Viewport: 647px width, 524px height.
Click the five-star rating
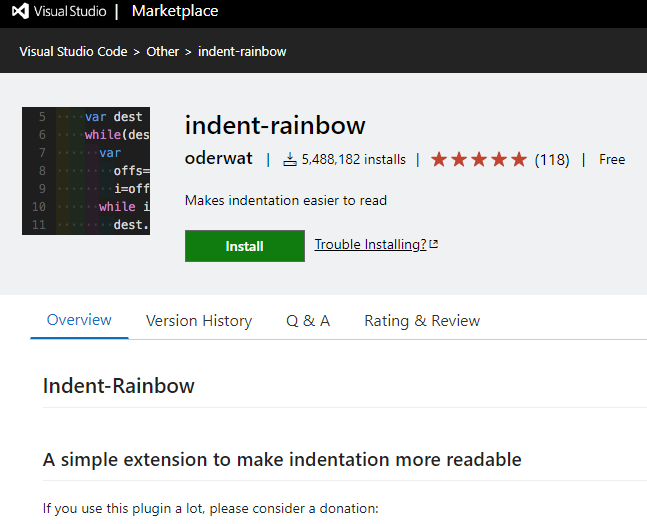click(479, 159)
